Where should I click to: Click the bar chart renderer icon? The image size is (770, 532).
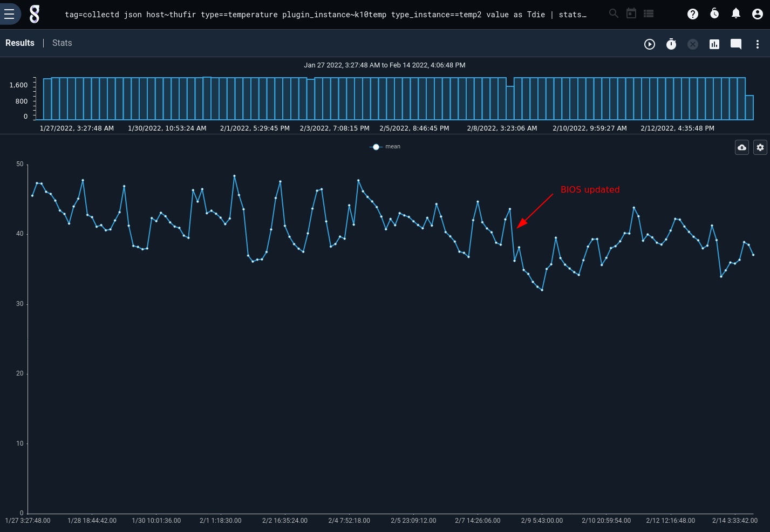(x=714, y=44)
